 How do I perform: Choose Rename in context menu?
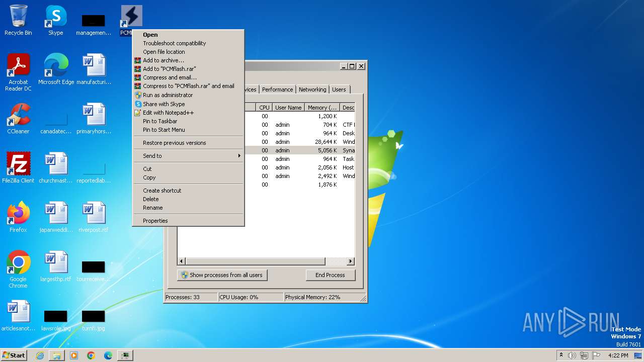click(188, 208)
